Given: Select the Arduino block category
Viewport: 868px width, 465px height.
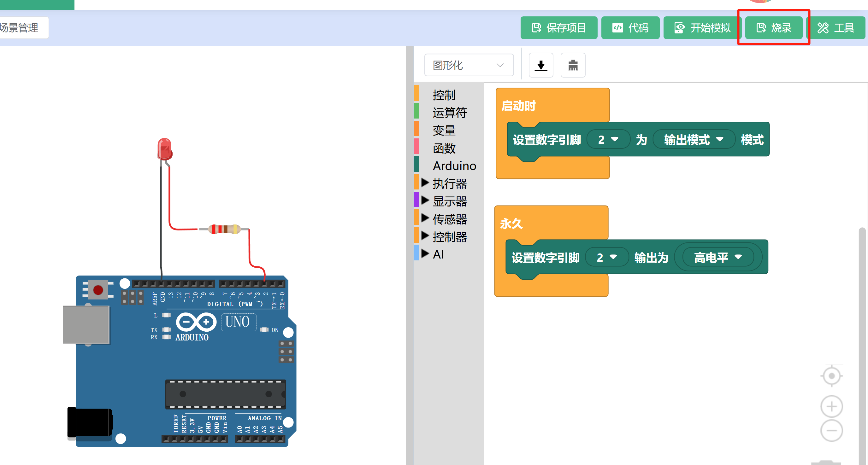Looking at the screenshot, I should [x=454, y=166].
